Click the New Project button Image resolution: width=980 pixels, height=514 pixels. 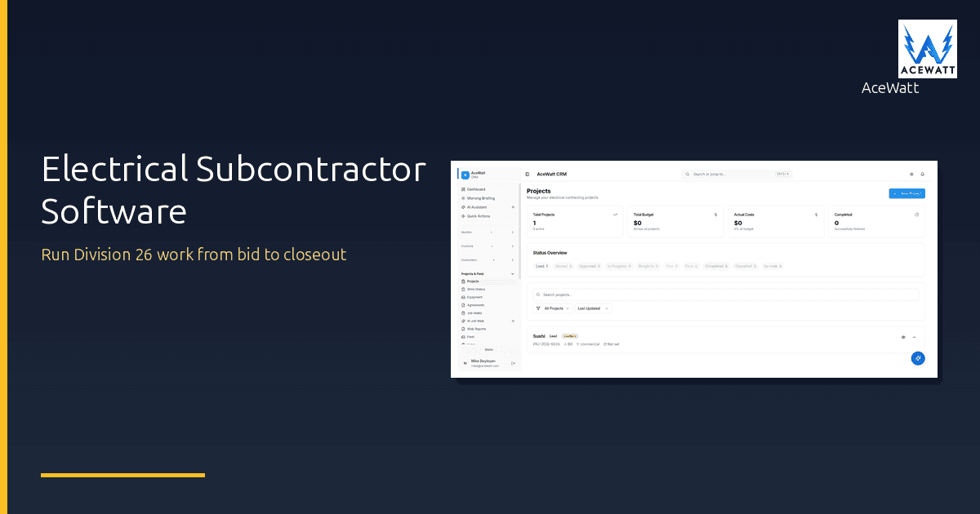906,193
